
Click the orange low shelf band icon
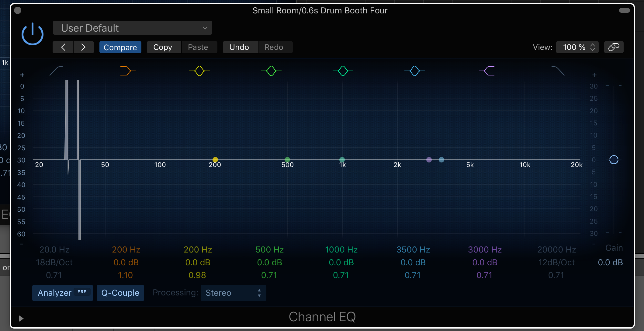click(x=128, y=71)
